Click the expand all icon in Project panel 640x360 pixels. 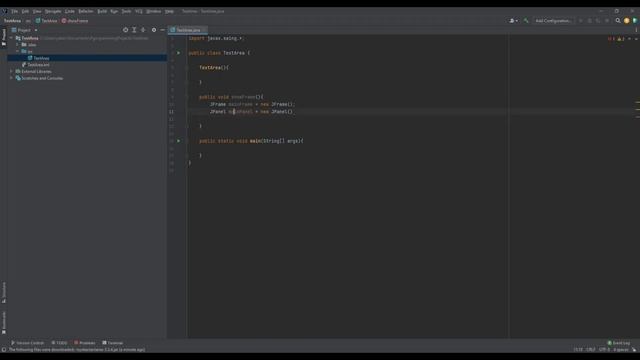(x=134, y=30)
